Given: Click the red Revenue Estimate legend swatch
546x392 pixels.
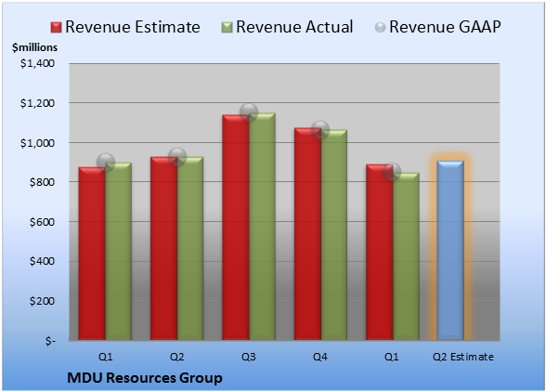Looking at the screenshot, I should coord(56,27).
